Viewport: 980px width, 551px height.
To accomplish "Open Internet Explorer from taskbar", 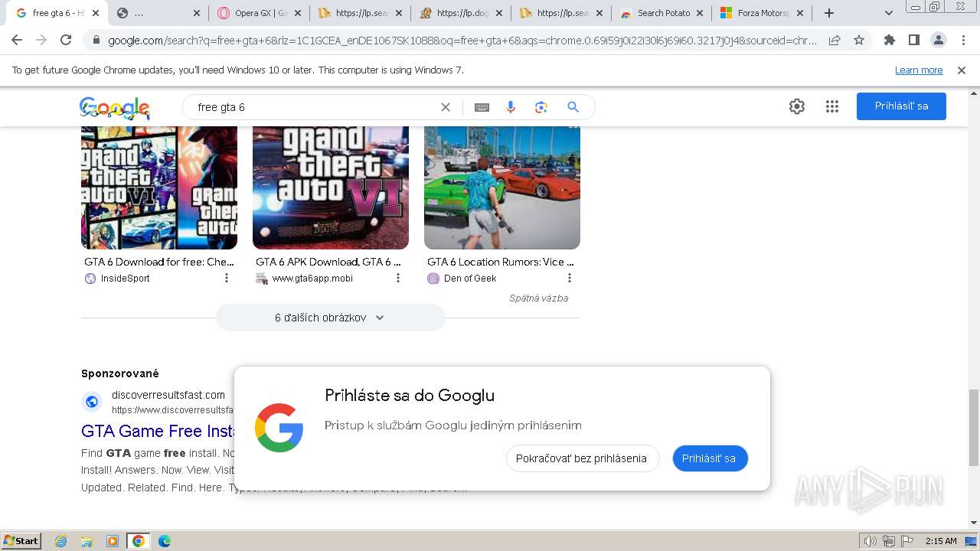I will click(x=61, y=541).
